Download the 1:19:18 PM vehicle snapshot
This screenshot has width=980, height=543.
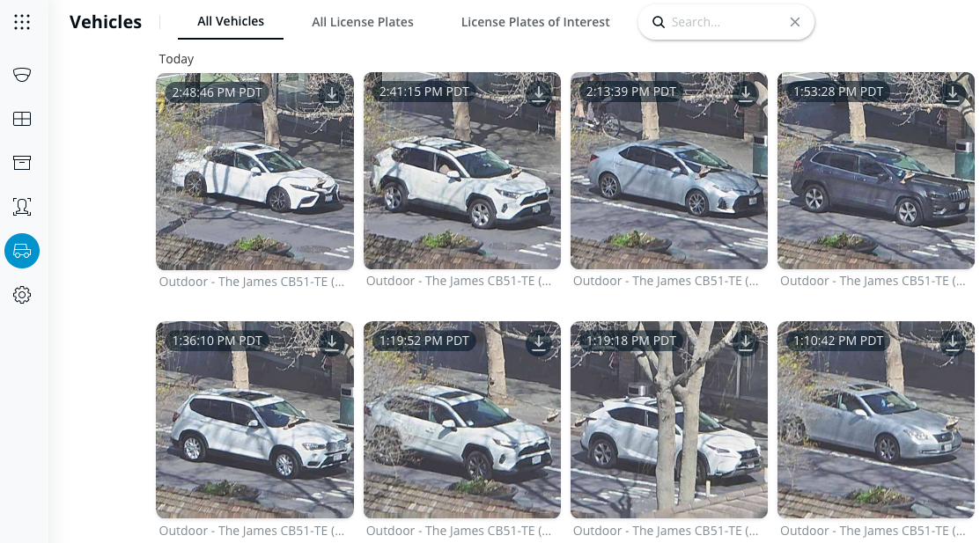pos(746,342)
